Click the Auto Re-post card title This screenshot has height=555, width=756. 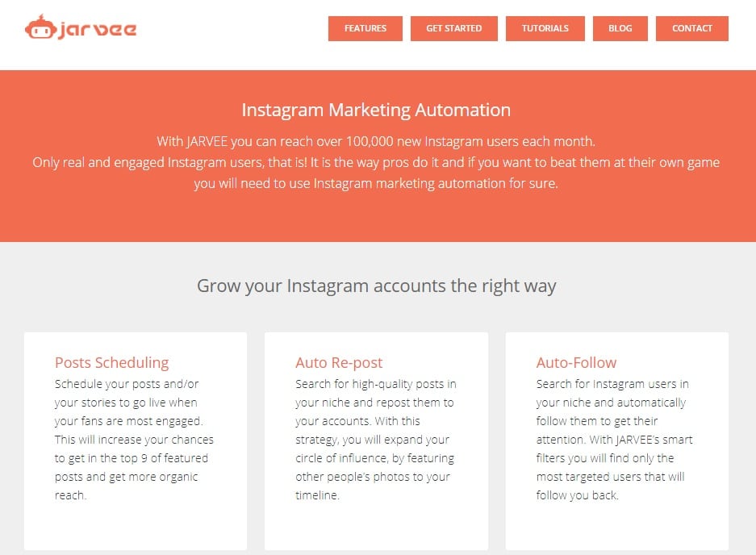pyautogui.click(x=339, y=363)
